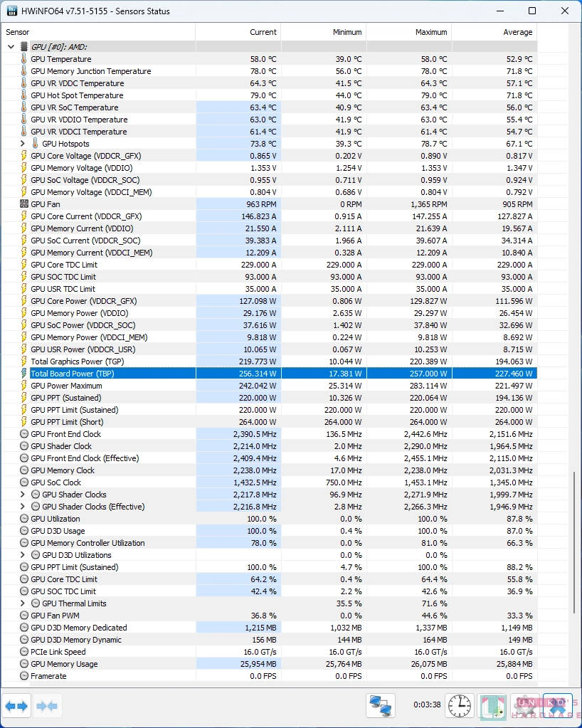Expand the GPU Hotspots row
Viewport: 582px width, 728px height.
tap(22, 144)
